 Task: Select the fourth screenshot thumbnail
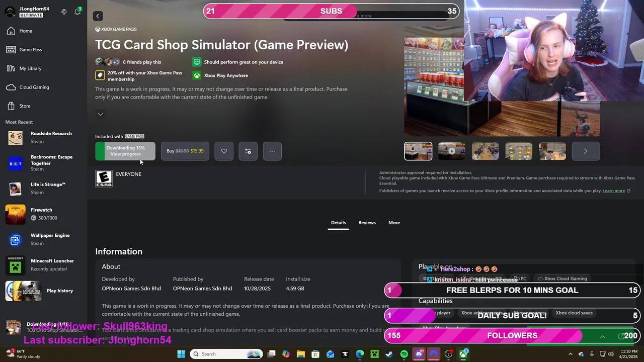[x=519, y=151]
